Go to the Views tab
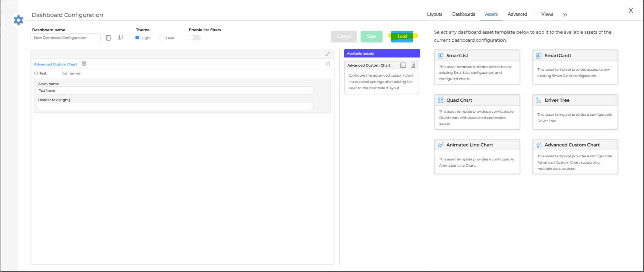 pyautogui.click(x=547, y=14)
